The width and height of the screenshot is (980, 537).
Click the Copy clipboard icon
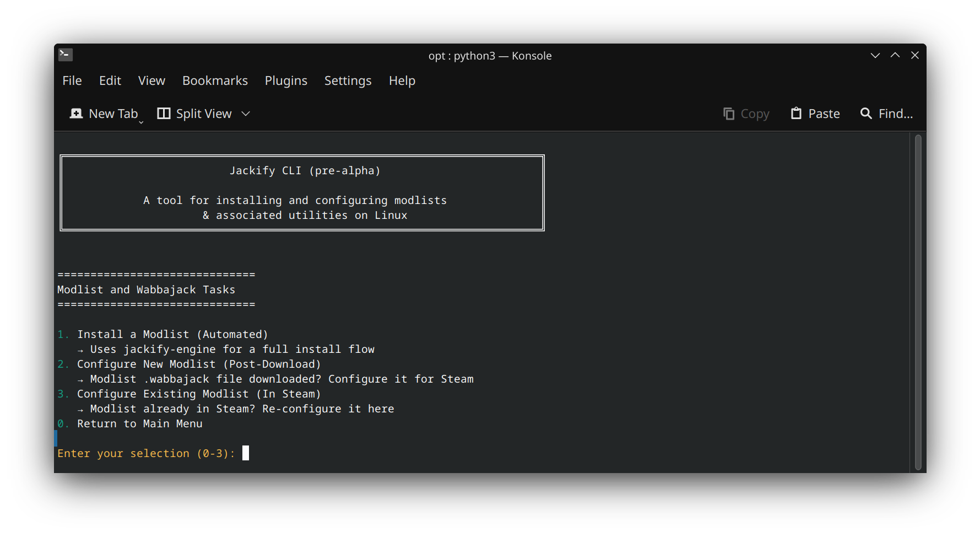(x=729, y=114)
